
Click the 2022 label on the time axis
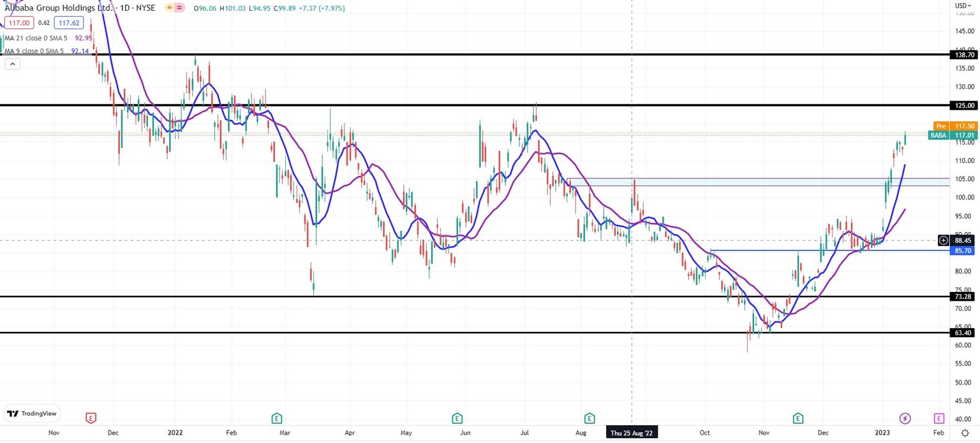pyautogui.click(x=175, y=432)
